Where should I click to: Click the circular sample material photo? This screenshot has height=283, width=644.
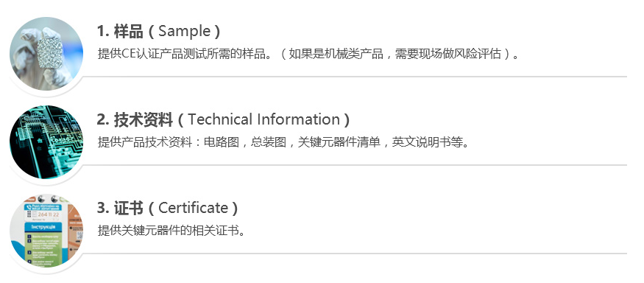click(46, 54)
